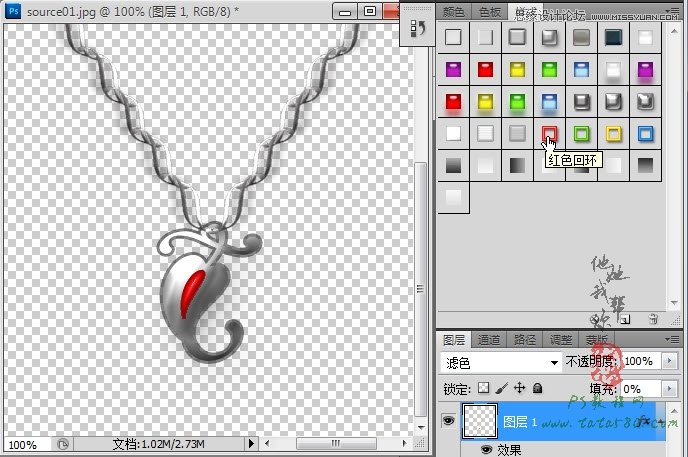Hide layer 效果 using its eye icon
The height and width of the screenshot is (457, 688).
[486, 450]
